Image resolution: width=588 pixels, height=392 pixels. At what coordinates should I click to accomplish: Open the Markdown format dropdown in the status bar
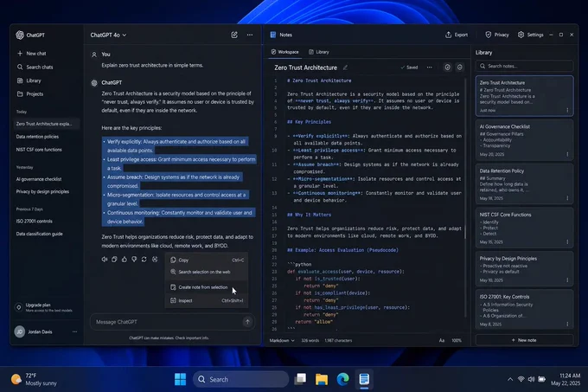point(282,340)
